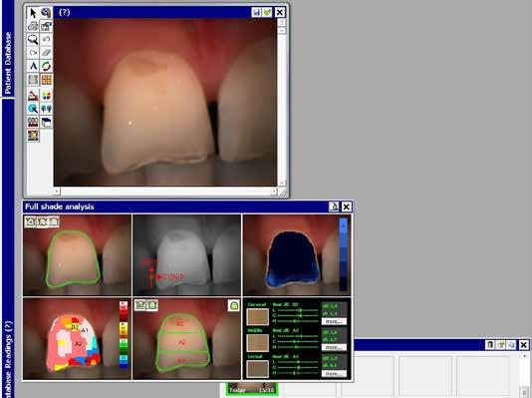Click the curved undo arrow icon in toolbar
The width and height of the screenshot is (532, 398).
(x=46, y=39)
